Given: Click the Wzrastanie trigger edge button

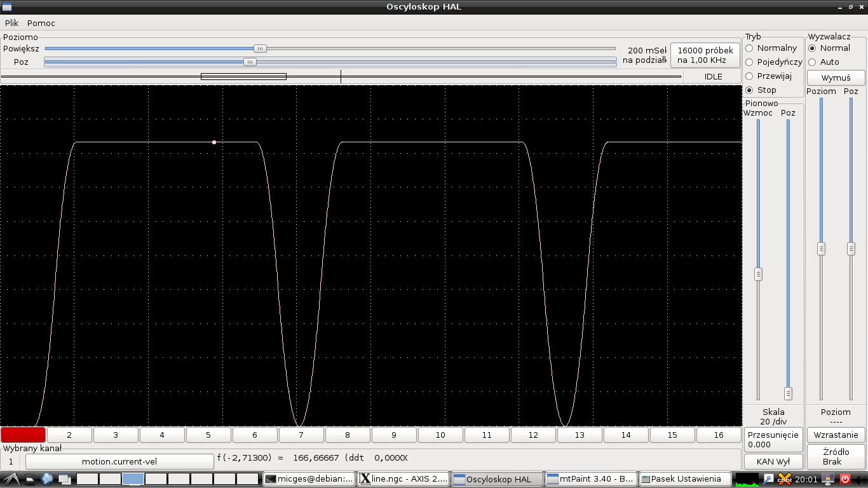Looking at the screenshot, I should pos(836,435).
